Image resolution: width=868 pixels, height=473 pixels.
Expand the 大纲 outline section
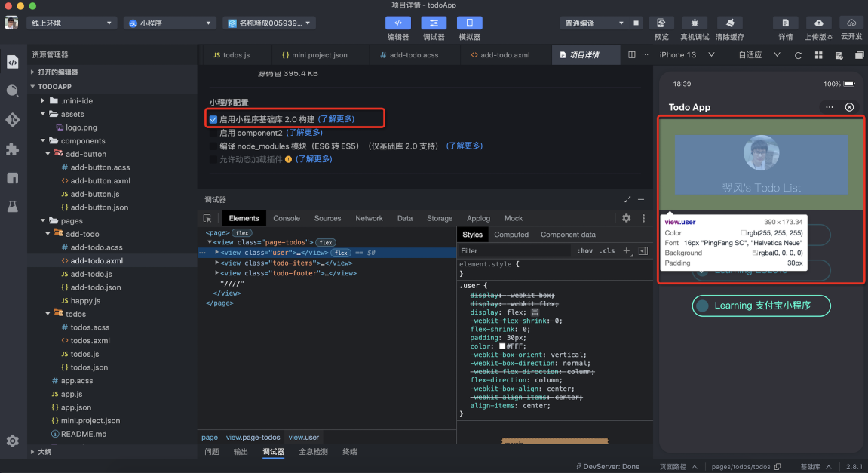point(32,452)
